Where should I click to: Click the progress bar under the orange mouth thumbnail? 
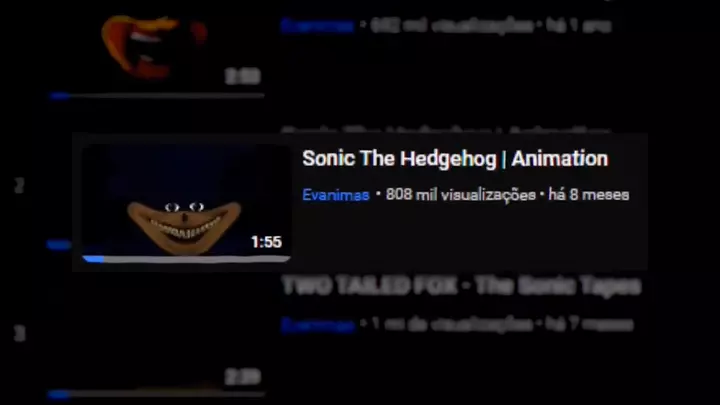pos(157,96)
